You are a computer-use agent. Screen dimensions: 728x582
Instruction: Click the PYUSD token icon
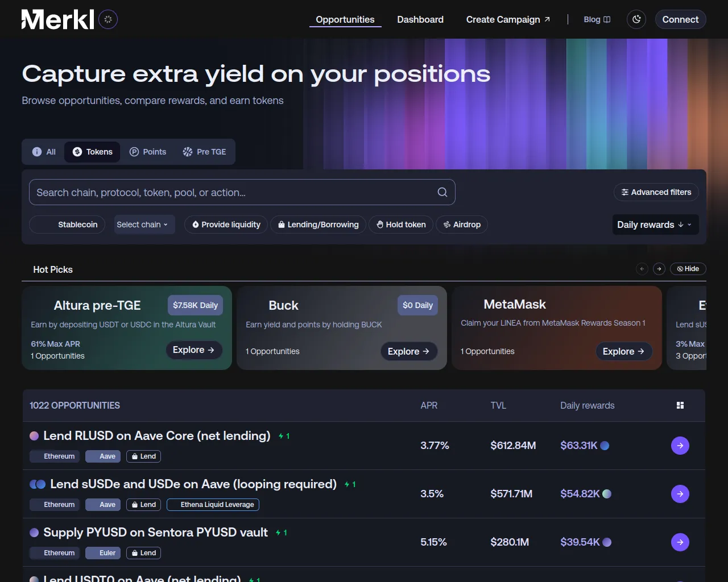pos(34,533)
